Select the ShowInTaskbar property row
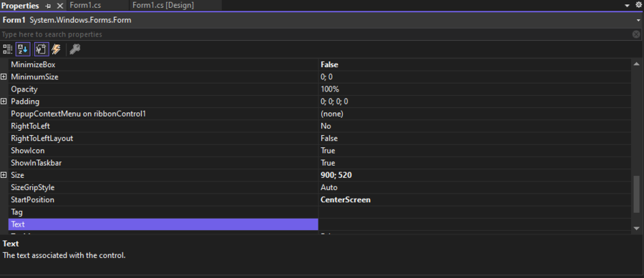This screenshot has width=644, height=278. pyautogui.click(x=163, y=163)
